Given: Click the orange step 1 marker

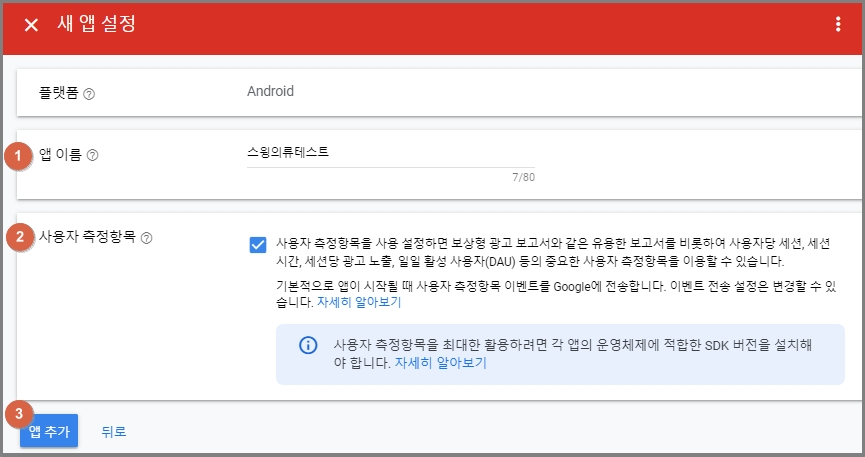Looking at the screenshot, I should point(18,156).
